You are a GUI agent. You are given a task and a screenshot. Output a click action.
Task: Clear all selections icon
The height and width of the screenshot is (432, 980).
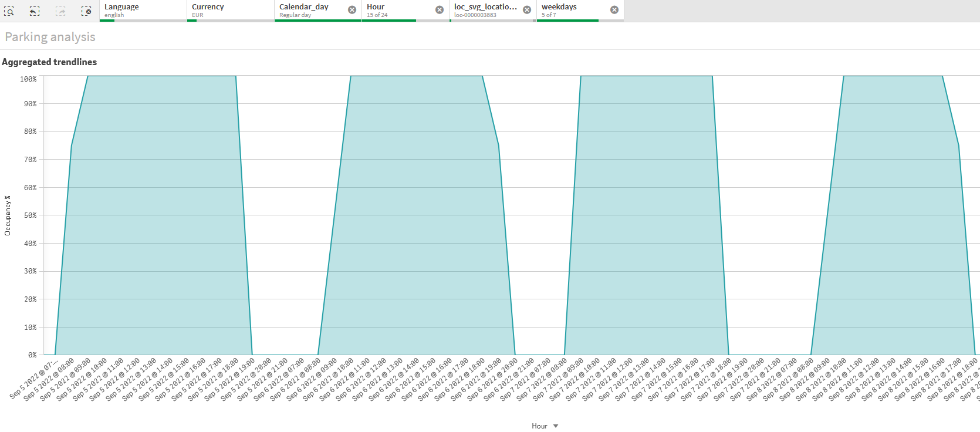point(86,11)
